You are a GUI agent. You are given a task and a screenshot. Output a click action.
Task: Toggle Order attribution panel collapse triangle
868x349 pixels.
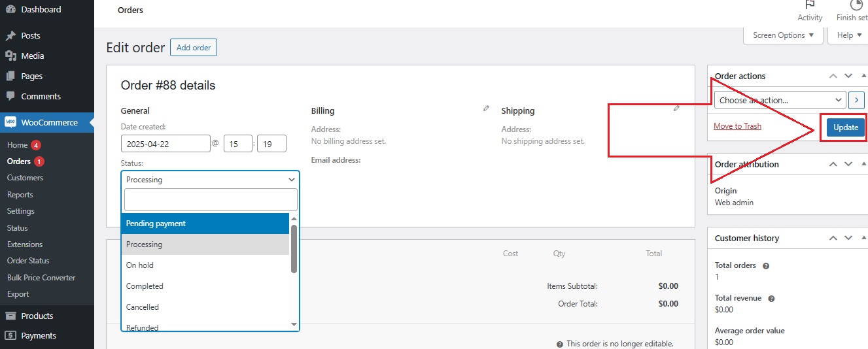[x=864, y=164]
